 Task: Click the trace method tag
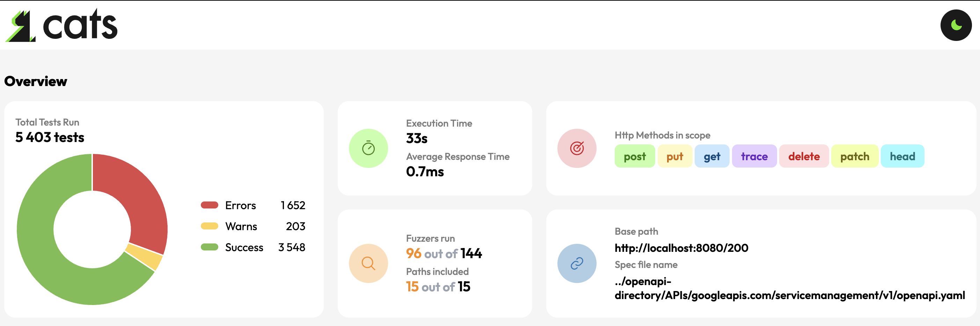coord(754,156)
